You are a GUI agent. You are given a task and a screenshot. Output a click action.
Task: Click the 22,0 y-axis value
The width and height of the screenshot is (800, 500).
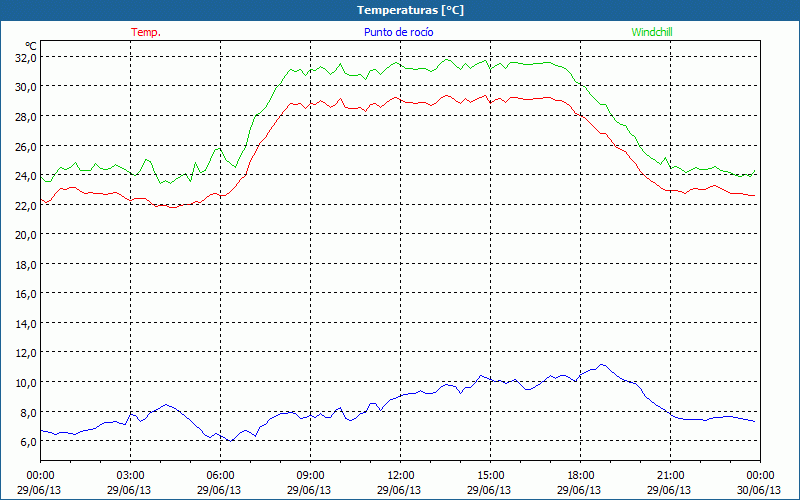(x=26, y=206)
